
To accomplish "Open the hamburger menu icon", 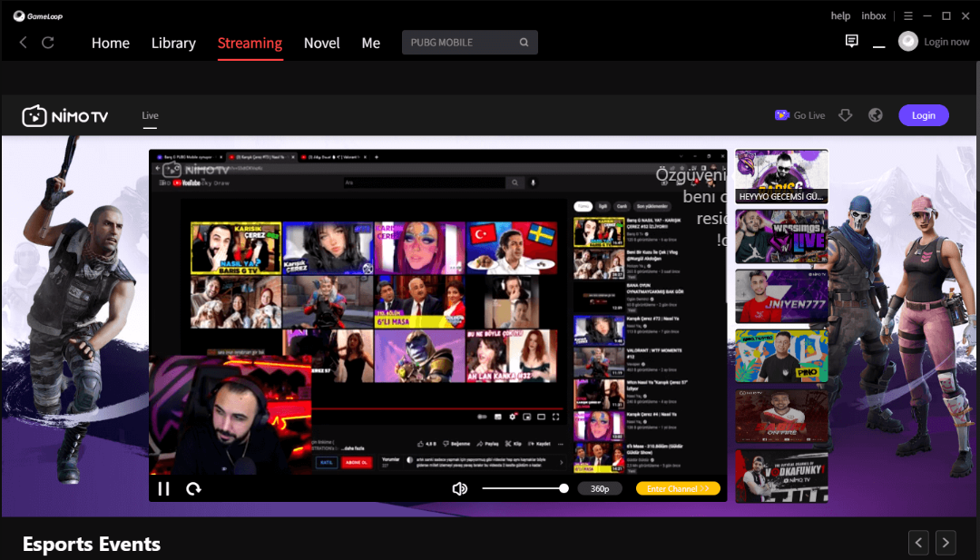I will [908, 15].
